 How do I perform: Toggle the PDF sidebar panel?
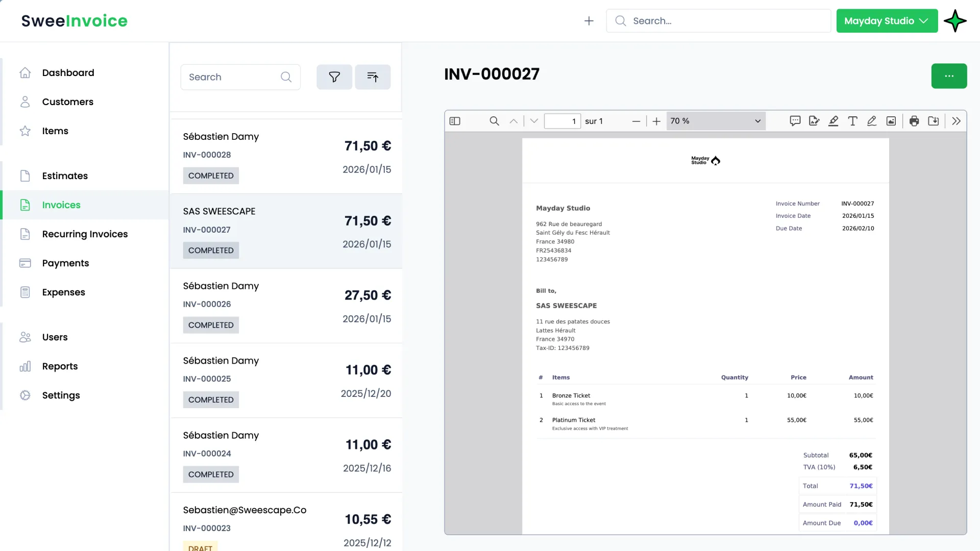point(454,121)
